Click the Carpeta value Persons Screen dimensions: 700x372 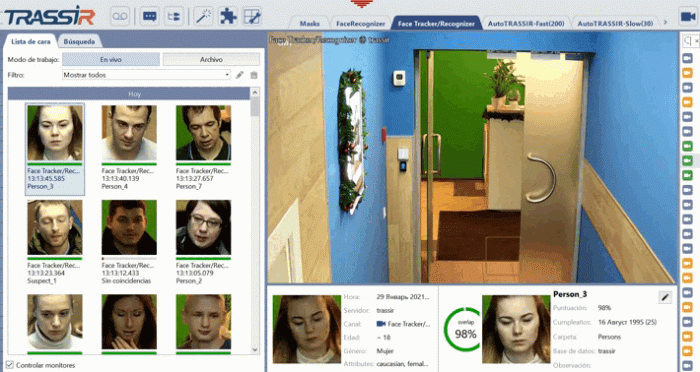point(609,337)
